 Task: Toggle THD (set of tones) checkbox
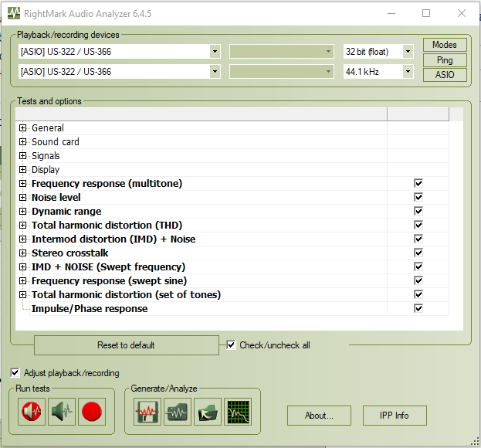point(418,294)
